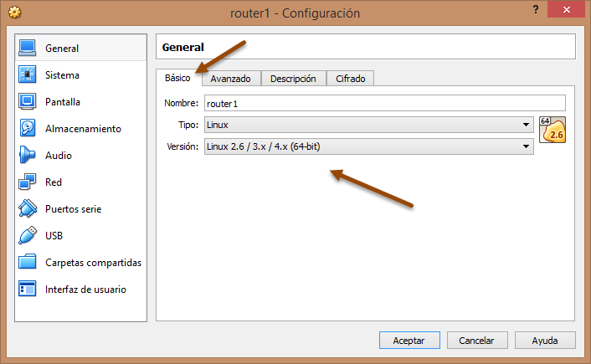This screenshot has height=364, width=591.
Task: Click the Linux 2.6 OS type badge
Action: point(552,130)
